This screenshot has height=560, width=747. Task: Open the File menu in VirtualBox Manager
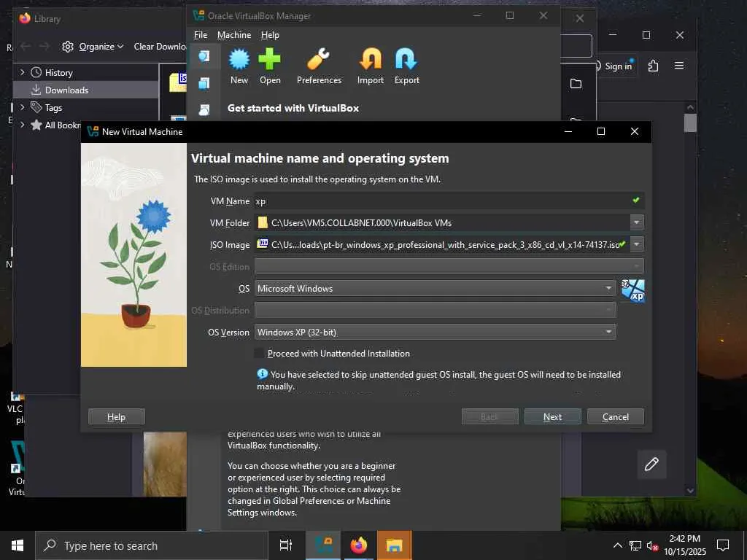(201, 35)
